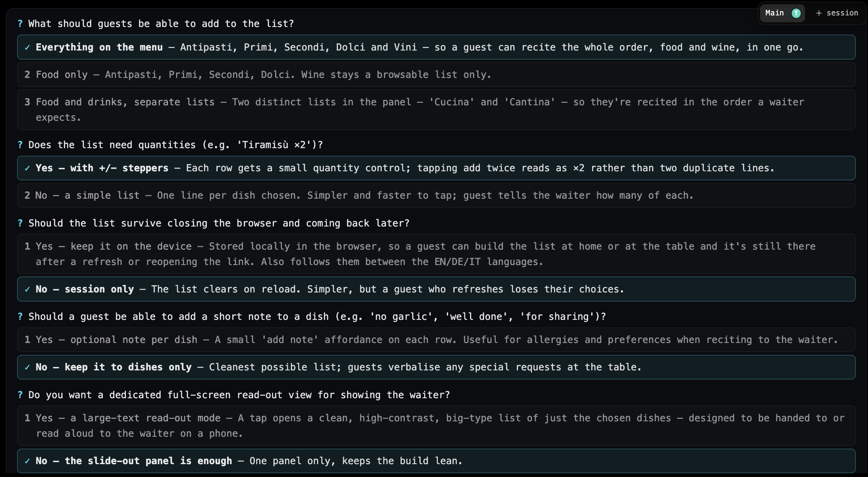
Task: Click the plus icon in session button
Action: coord(819,13)
